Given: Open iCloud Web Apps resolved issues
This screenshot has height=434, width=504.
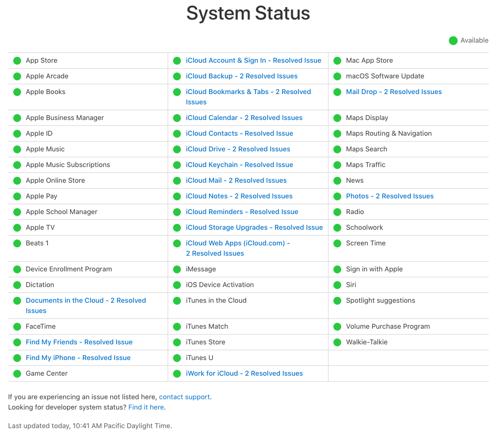Looking at the screenshot, I should click(238, 248).
